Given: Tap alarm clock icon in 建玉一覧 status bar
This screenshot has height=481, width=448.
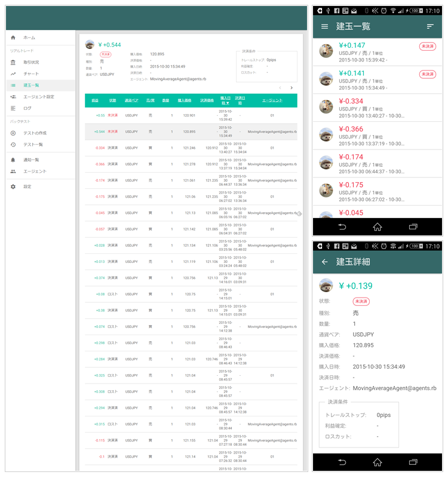Looking at the screenshot, I should 384,11.
